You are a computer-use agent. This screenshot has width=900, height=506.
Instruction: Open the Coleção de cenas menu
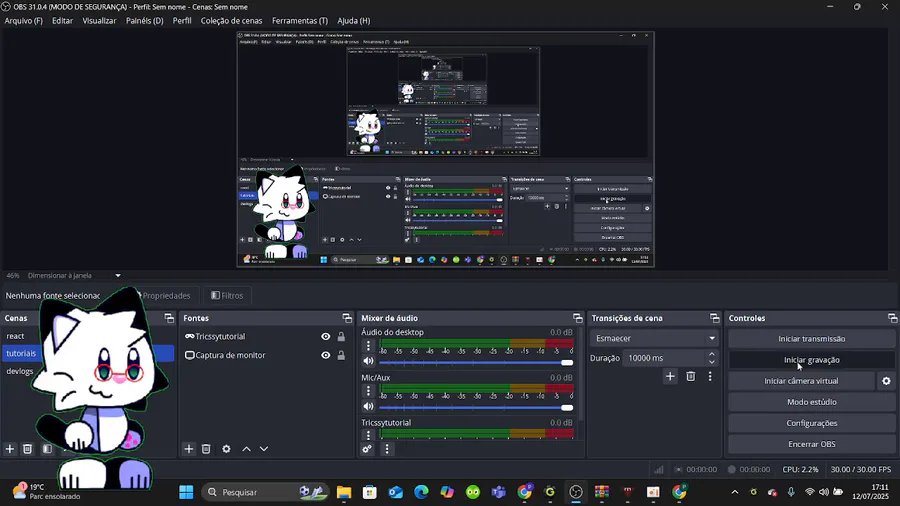231,21
